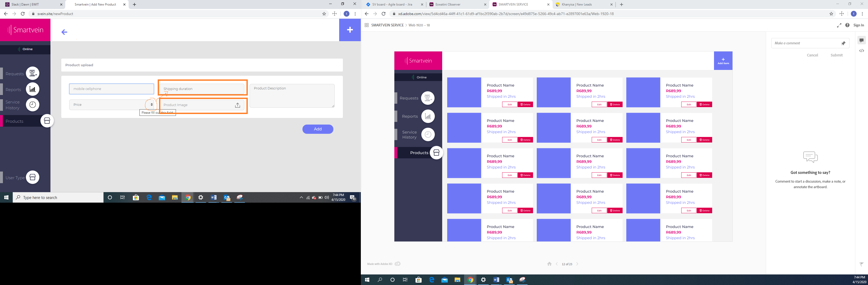The height and width of the screenshot is (285, 868).
Task: Open Microsoft Store from left taskbar
Action: pyautogui.click(x=136, y=197)
